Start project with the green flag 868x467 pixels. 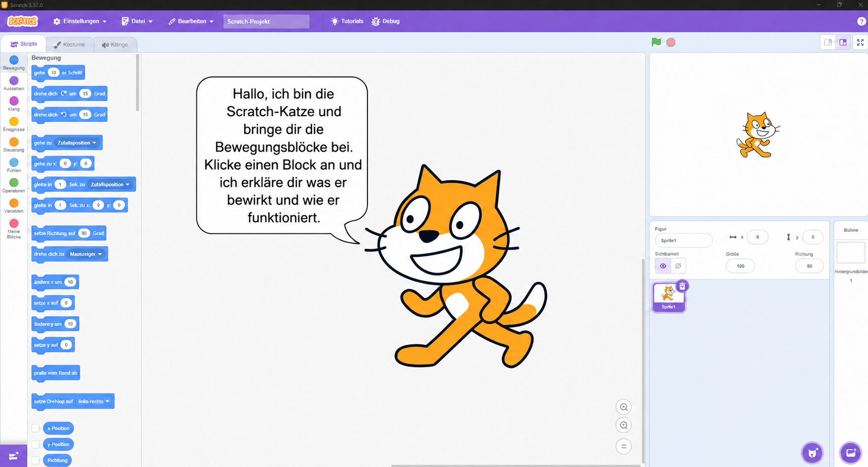pyautogui.click(x=656, y=42)
